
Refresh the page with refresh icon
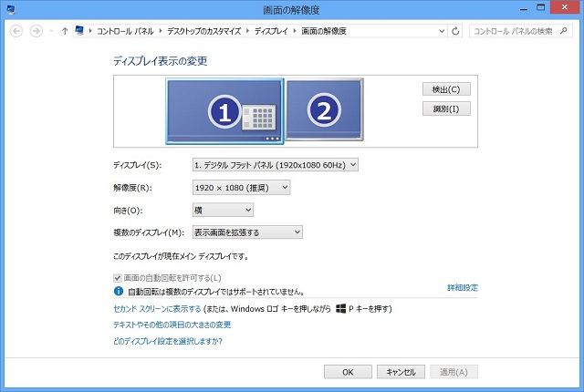(455, 31)
